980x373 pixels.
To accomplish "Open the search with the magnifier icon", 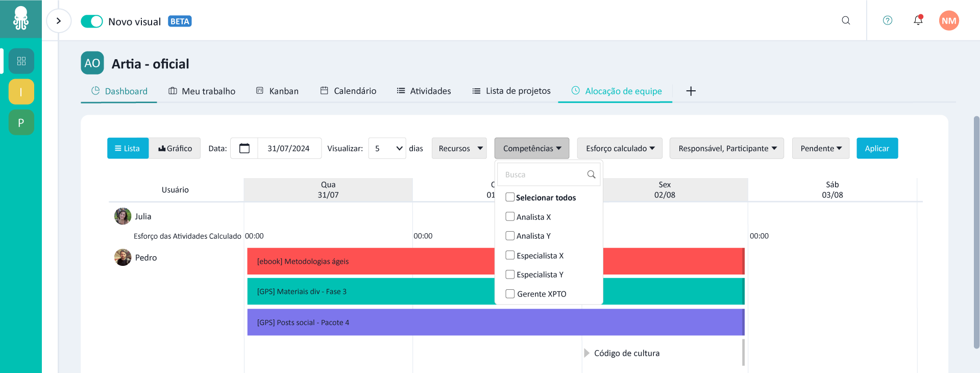I will tap(846, 20).
